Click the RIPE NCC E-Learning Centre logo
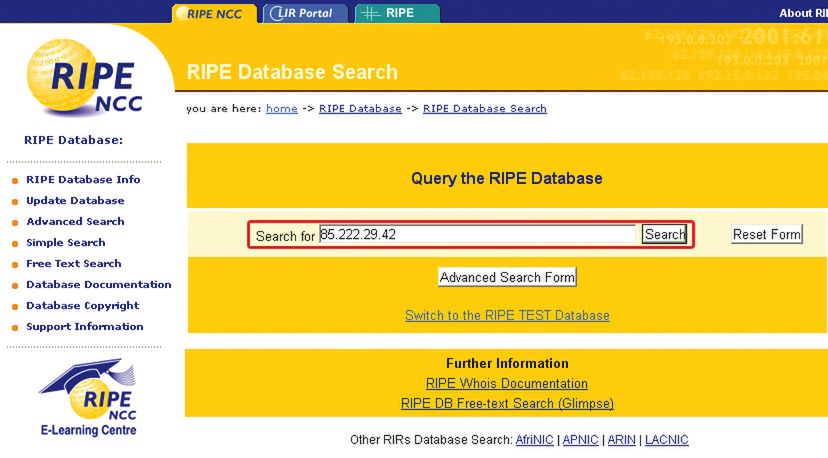This screenshot has width=828, height=458. [x=89, y=398]
